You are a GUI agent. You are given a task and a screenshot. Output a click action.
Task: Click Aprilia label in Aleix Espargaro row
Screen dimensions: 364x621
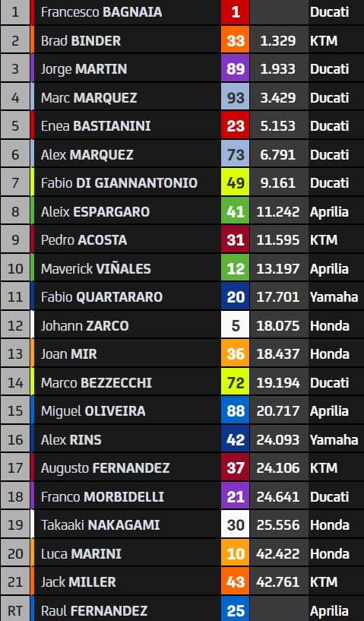(329, 212)
